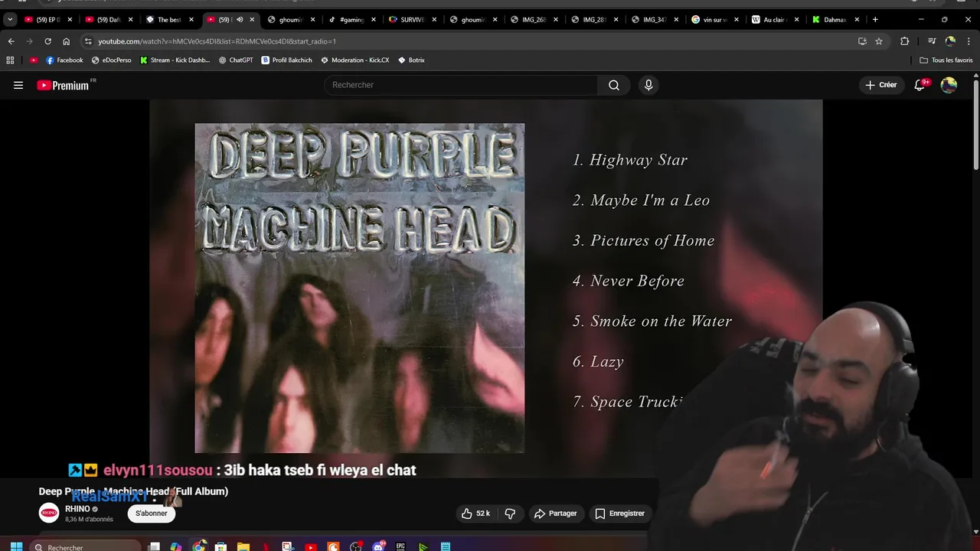Open the tab search dropdown arrow
980x551 pixels.
click(x=10, y=20)
